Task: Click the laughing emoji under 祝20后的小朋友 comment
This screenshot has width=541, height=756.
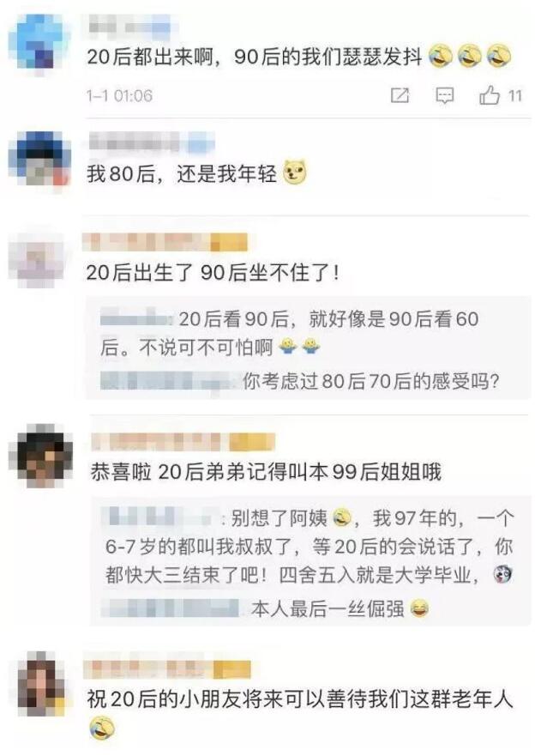Action: [102, 728]
